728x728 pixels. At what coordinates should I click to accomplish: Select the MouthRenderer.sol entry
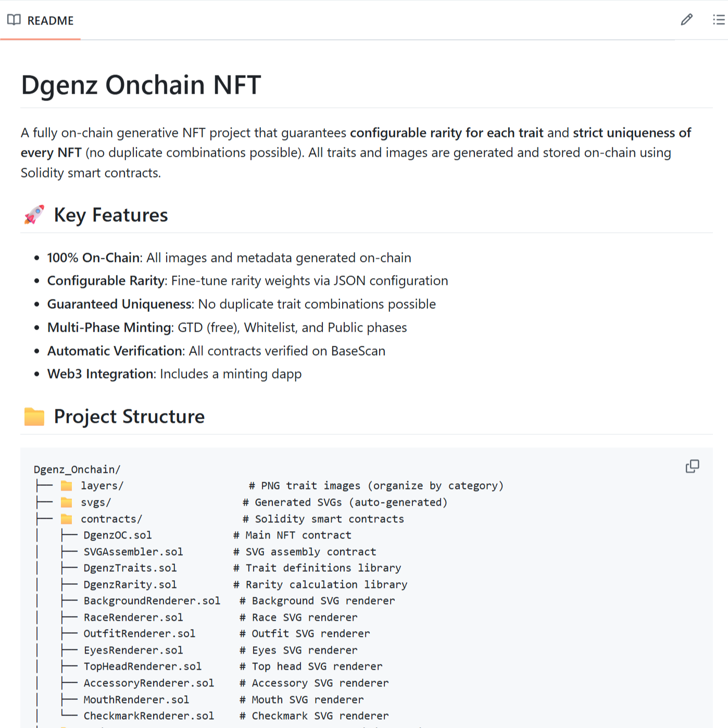tap(136, 699)
